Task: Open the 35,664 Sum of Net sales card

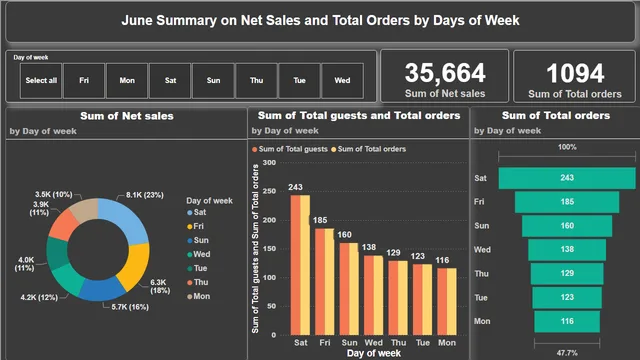Action: pos(444,76)
